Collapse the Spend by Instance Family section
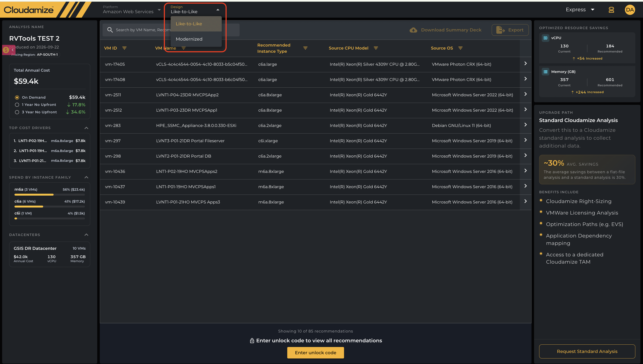Viewport: 643px width, 364px height. pos(86,177)
